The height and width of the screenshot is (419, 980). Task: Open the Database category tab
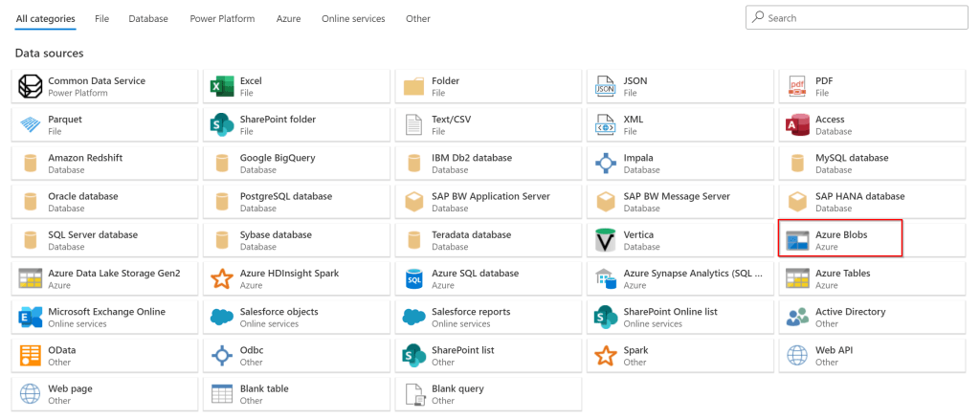(148, 19)
